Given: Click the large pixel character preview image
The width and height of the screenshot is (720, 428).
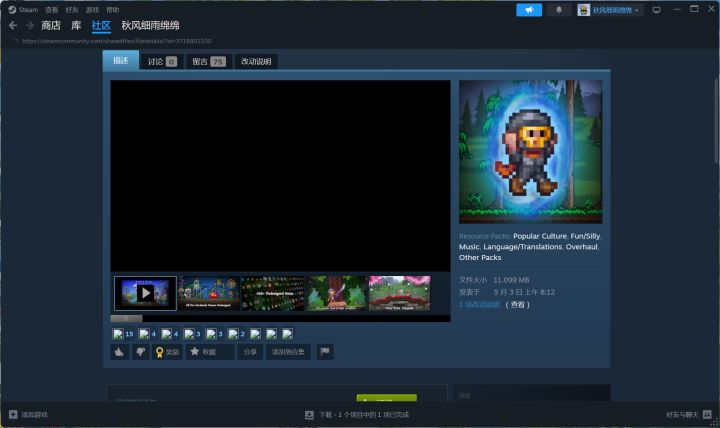Looking at the screenshot, I should [530, 152].
